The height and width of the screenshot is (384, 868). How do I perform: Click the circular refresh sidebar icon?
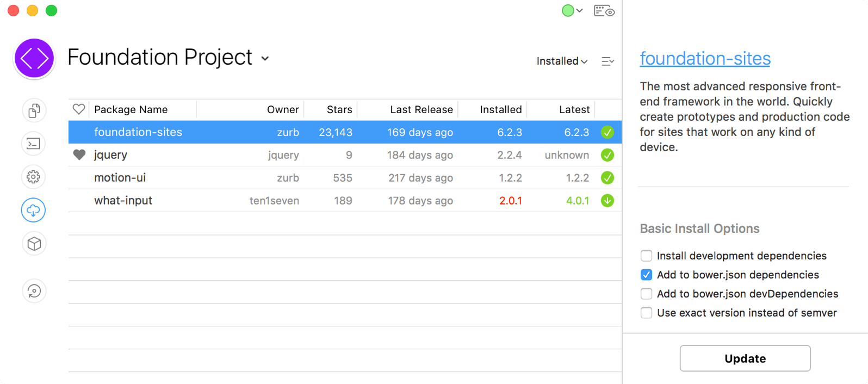34,291
